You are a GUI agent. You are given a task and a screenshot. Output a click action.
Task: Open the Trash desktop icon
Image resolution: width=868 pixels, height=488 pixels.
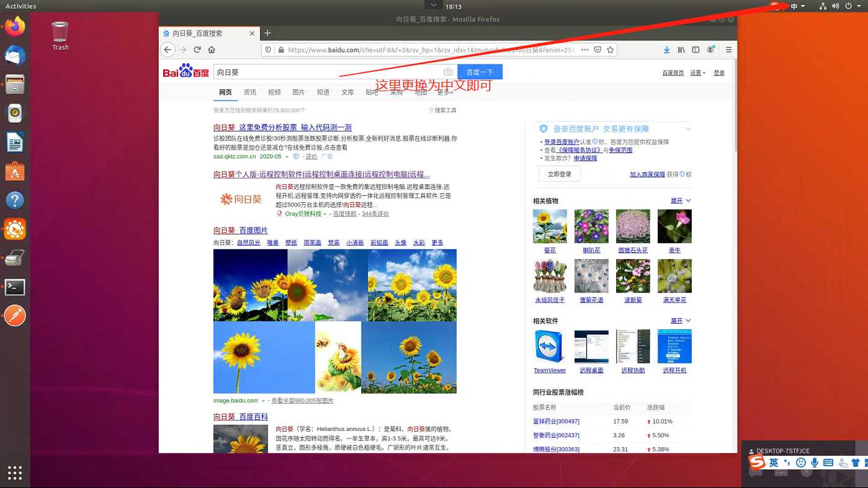pos(60,36)
